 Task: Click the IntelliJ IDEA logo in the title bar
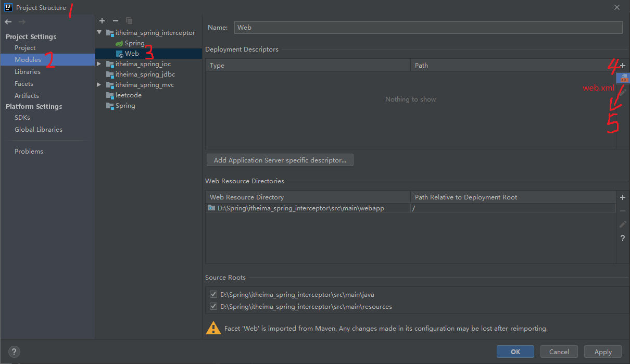(x=8, y=7)
